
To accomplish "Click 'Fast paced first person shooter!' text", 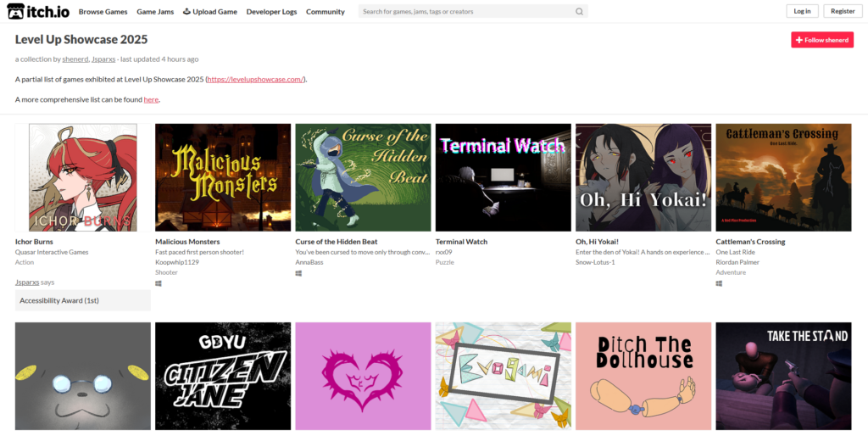I will 200,252.
